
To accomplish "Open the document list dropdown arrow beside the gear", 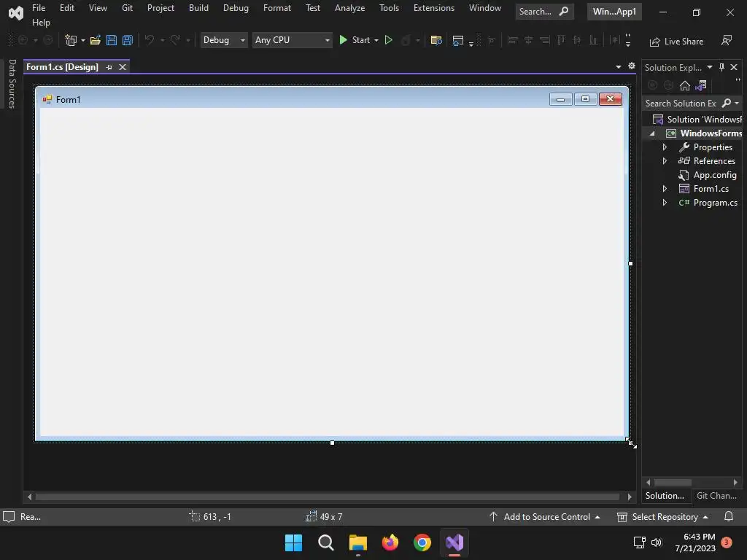I will 619,66.
